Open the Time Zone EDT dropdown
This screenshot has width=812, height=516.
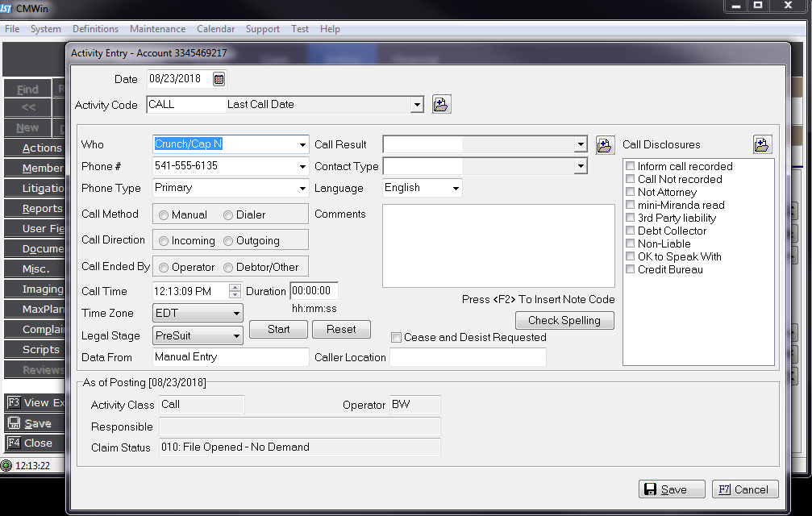[236, 314]
